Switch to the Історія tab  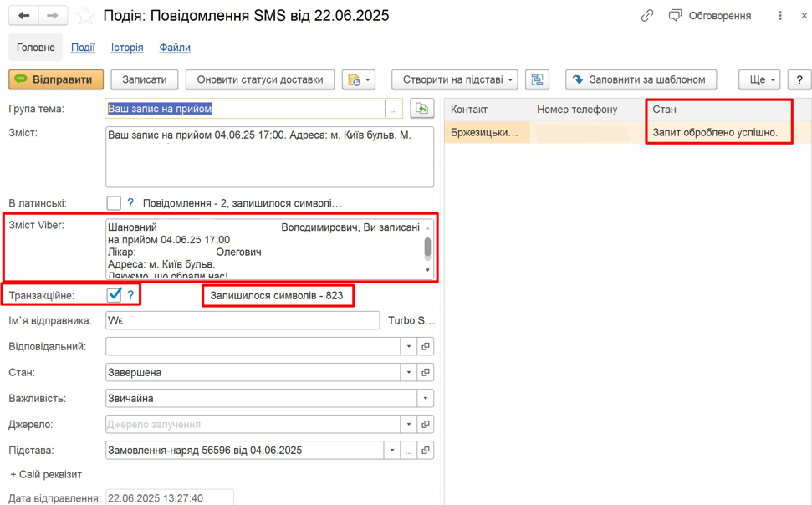tap(127, 48)
